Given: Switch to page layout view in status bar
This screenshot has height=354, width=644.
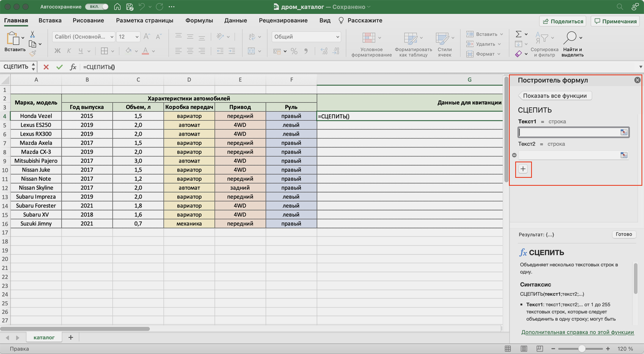Looking at the screenshot, I should pyautogui.click(x=524, y=349).
